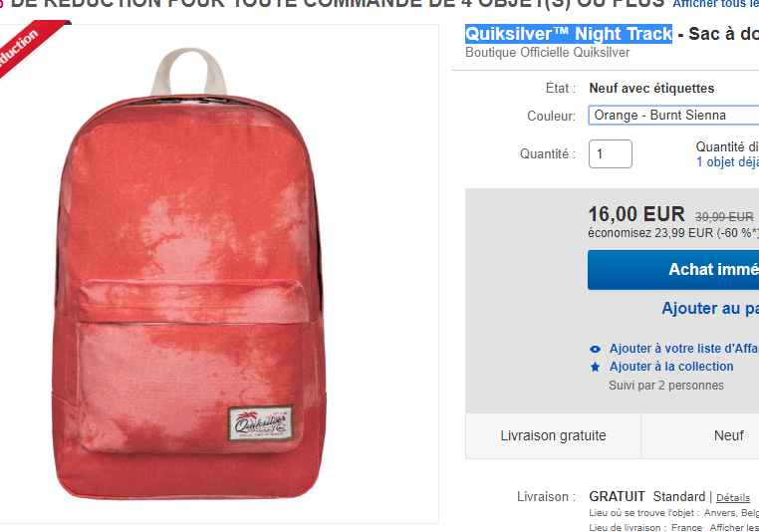
Task: Click the Achat immédiat blue button
Action: point(673,270)
